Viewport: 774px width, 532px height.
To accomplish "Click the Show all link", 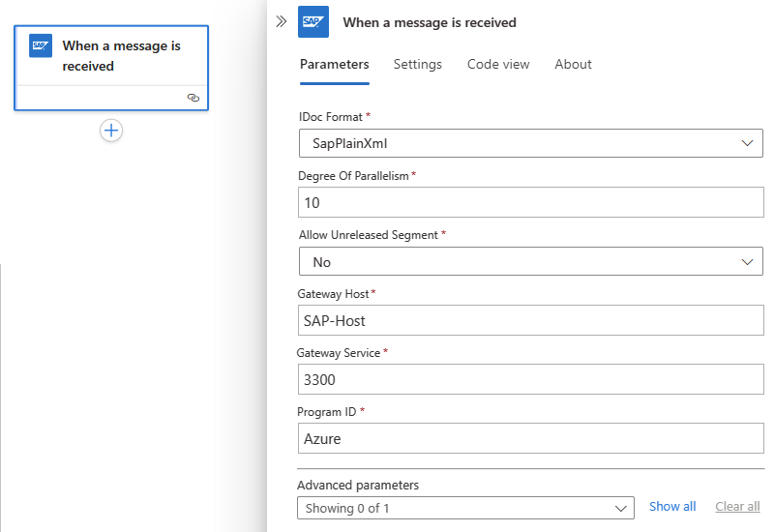I will 672,507.
